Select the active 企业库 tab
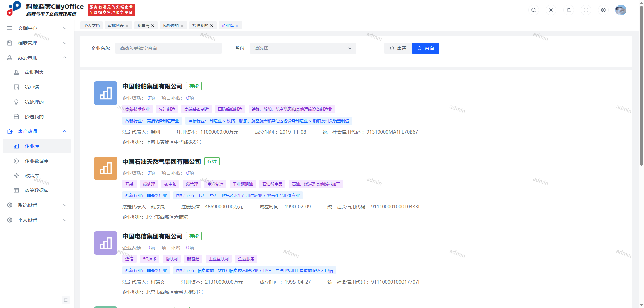 pos(228,26)
